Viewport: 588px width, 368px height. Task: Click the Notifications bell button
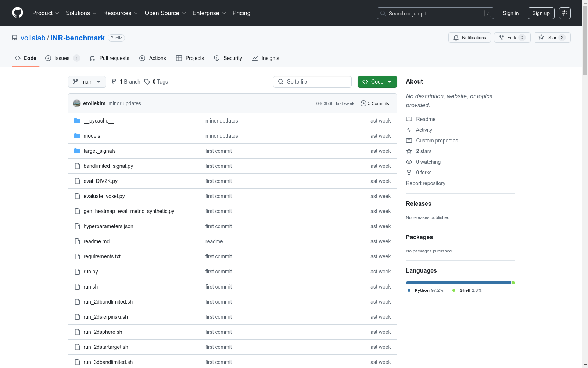(x=469, y=38)
